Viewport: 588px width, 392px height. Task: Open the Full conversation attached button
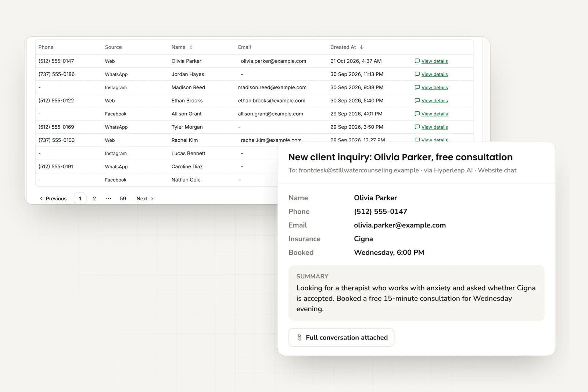pos(341,337)
